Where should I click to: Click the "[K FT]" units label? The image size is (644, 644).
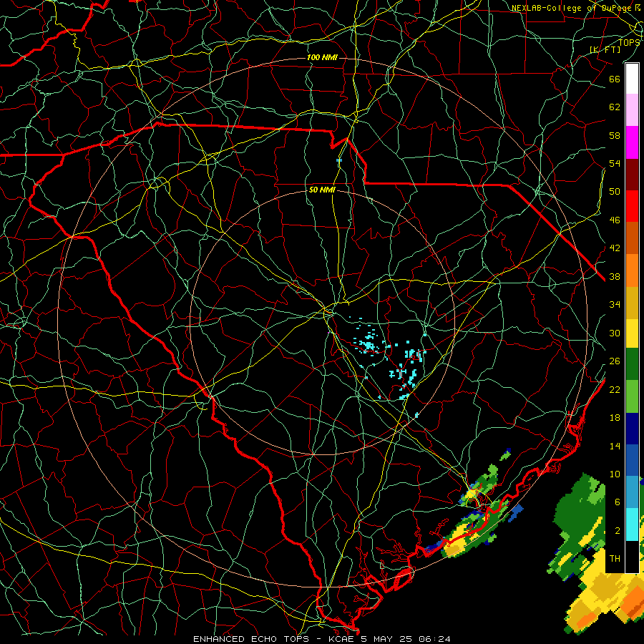coord(605,49)
